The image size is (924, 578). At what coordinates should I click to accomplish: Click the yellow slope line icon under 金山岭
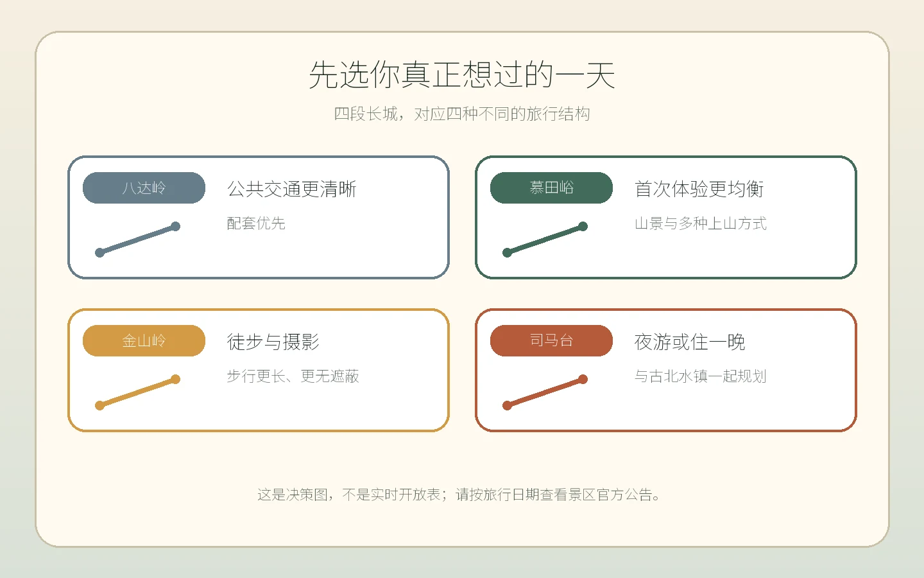[x=137, y=392]
